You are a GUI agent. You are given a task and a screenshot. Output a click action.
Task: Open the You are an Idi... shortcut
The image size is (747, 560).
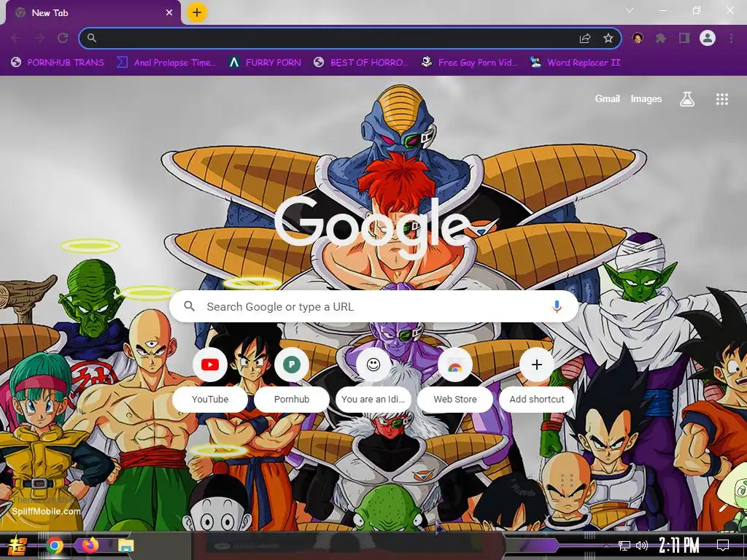(373, 379)
